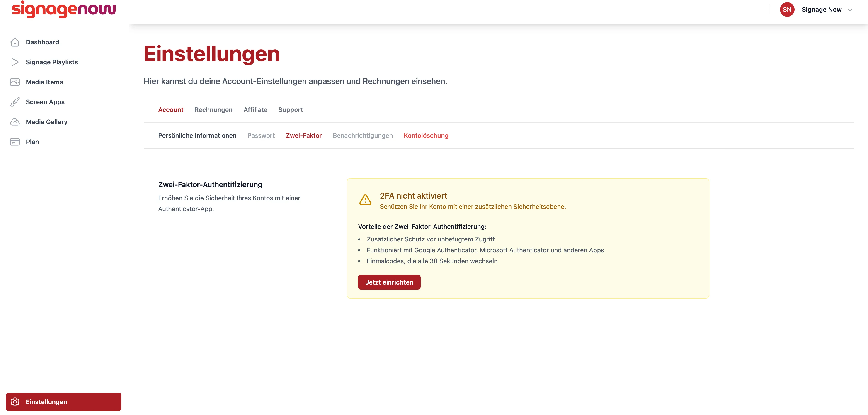Click 'Erhöhen Sie die Sicherheit' description text
Image resolution: width=868 pixels, height=415 pixels.
(229, 203)
